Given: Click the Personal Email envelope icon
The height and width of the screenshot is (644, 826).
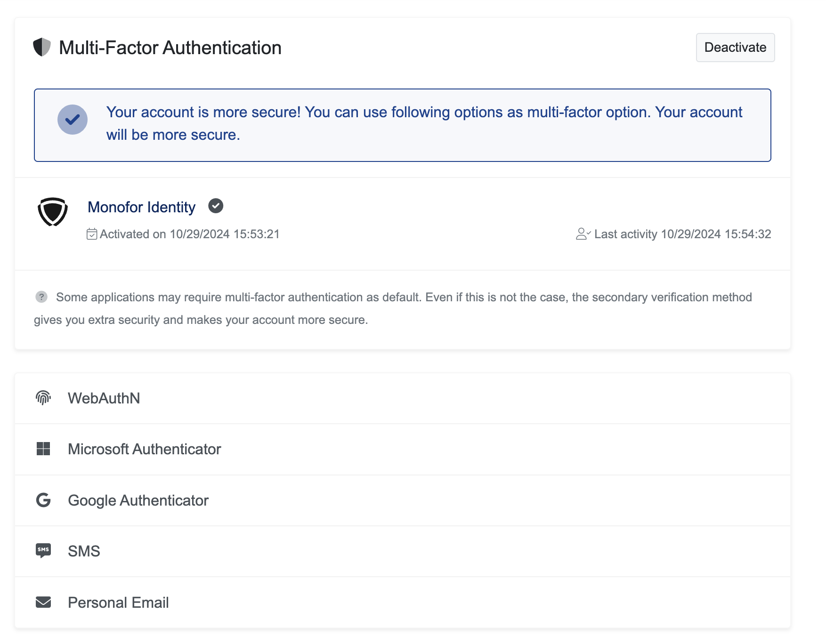Looking at the screenshot, I should [43, 602].
